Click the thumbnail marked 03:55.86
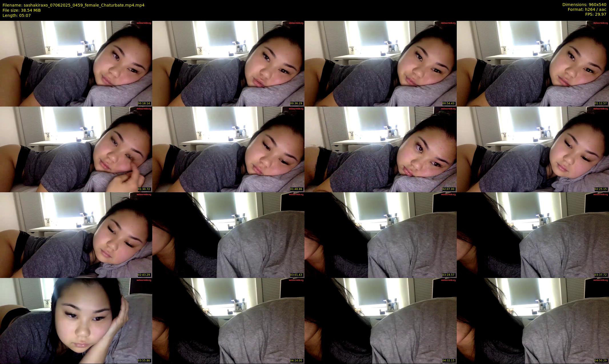The width and height of the screenshot is (609, 364). pyautogui.click(x=76, y=321)
